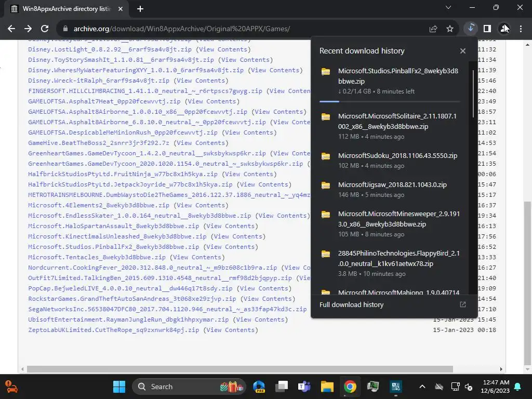The height and width of the screenshot is (399, 532).
Task: Download Nordcurrent.CookingFever zip file
Action: point(152,268)
